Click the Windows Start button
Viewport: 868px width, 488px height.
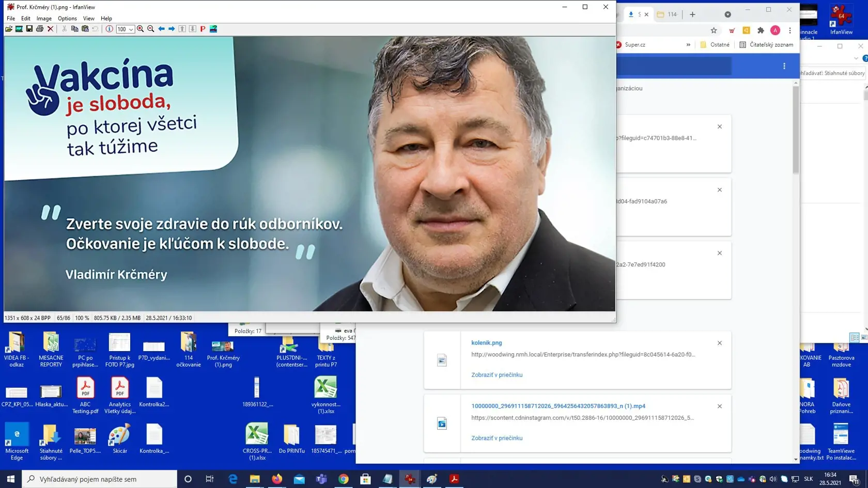pyautogui.click(x=11, y=479)
